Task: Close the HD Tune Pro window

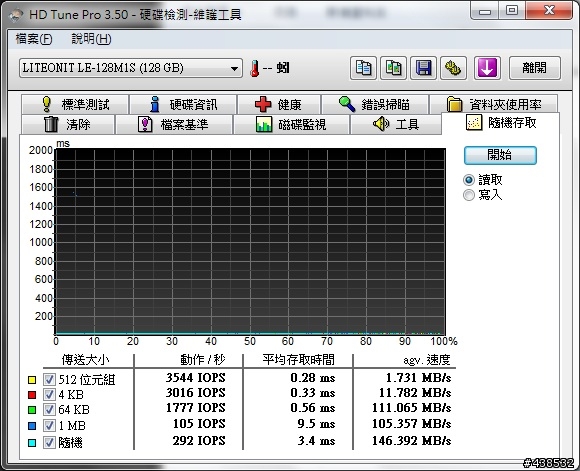Action: (549, 11)
